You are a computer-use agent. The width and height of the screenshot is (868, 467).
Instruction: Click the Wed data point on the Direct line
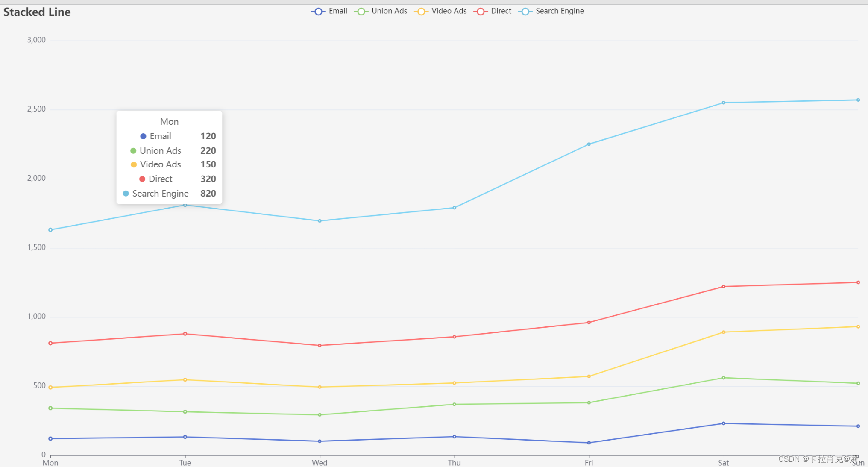tap(319, 345)
